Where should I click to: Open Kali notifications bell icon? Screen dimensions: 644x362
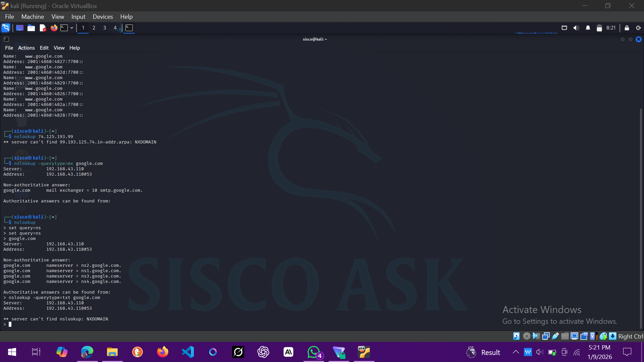(588, 28)
